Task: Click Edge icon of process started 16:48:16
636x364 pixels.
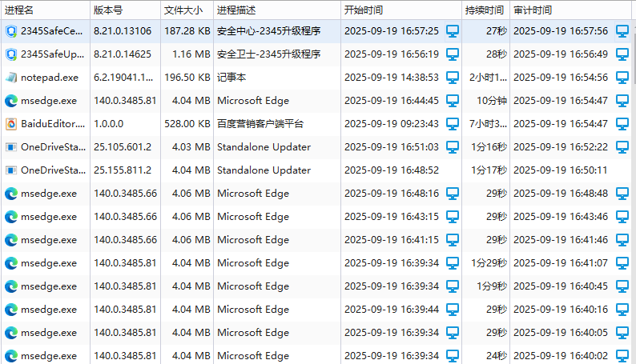Action: click(11, 194)
